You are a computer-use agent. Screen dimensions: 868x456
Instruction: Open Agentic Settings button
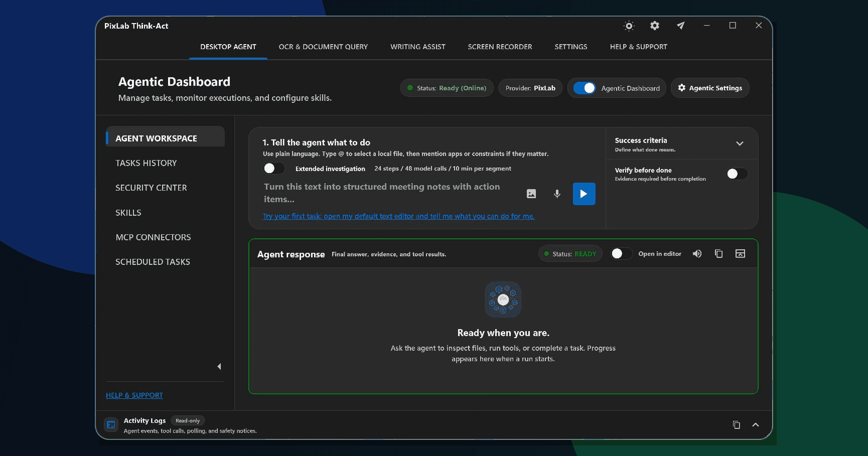[x=710, y=88]
